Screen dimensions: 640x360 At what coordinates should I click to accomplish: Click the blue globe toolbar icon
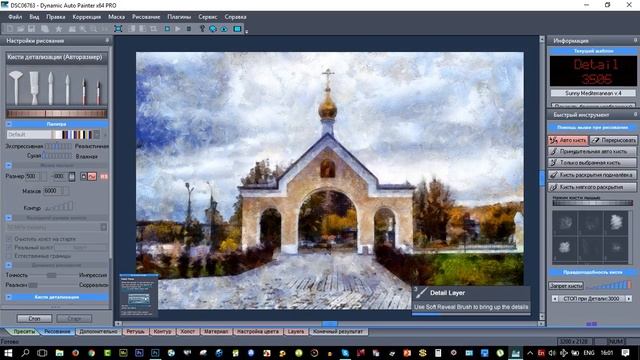[213, 29]
